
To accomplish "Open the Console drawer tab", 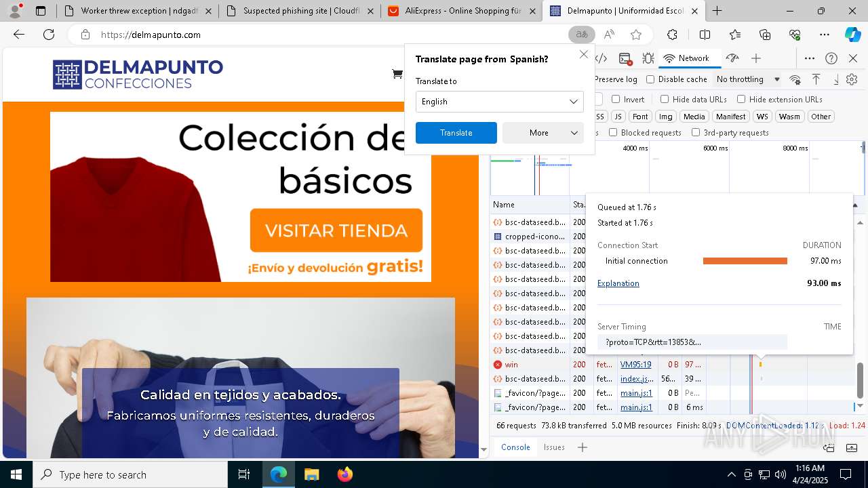I will [515, 447].
